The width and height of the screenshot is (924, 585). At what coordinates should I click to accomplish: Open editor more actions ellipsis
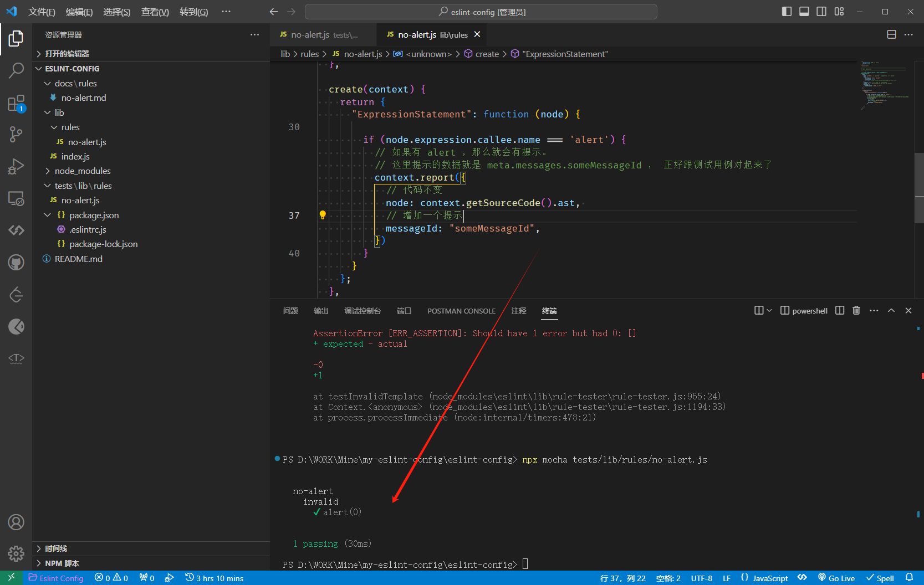908,34
